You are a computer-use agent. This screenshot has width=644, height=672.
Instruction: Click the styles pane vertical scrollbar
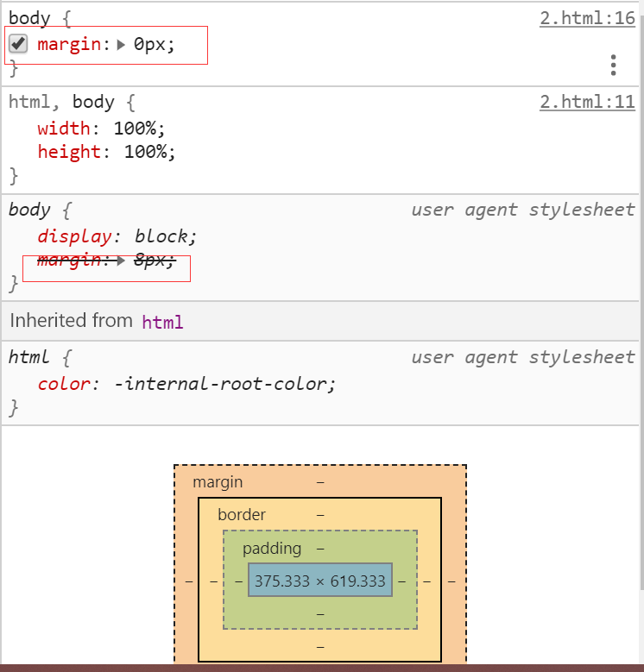click(641, 302)
